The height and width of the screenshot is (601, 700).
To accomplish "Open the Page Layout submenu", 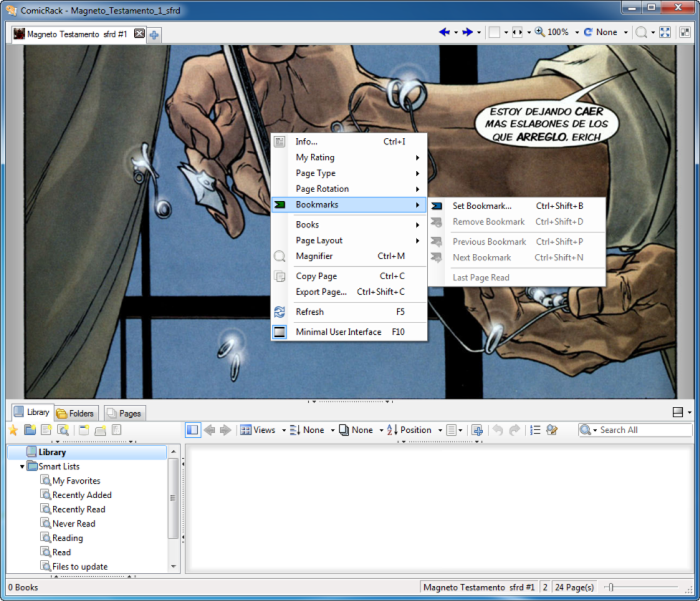I will coord(349,241).
